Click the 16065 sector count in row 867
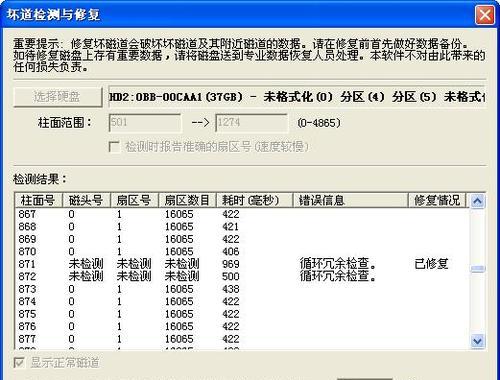The width and height of the screenshot is (500, 380). pos(179,214)
